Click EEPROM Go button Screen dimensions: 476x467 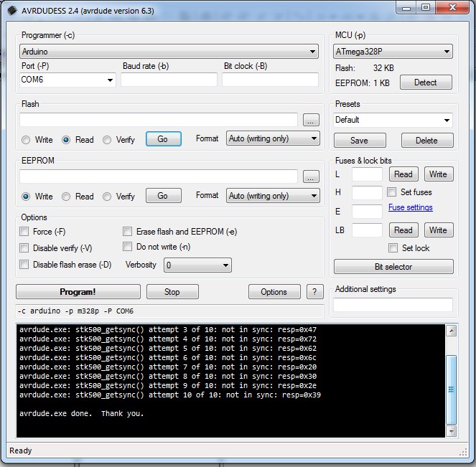pos(164,196)
